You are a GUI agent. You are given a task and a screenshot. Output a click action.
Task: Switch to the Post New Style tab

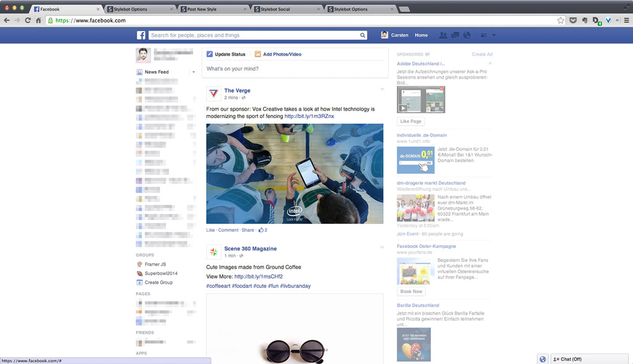213,9
